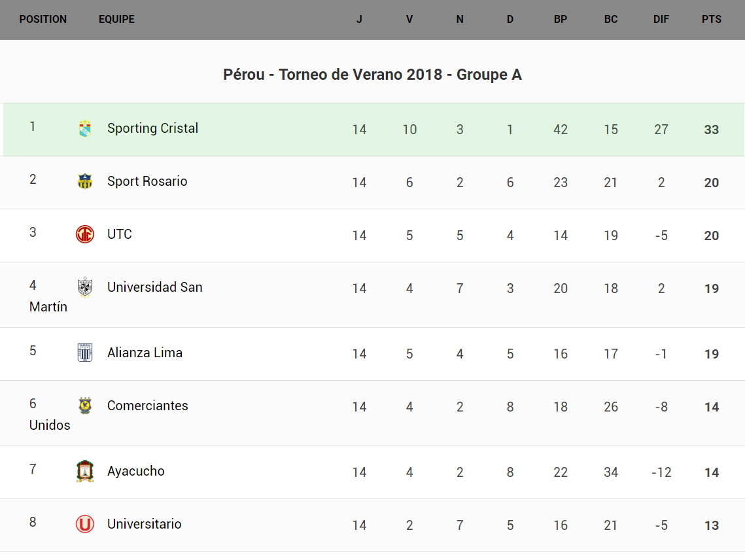Click the red UTC club badge
Viewport: 745px width, 560px height.
pyautogui.click(x=85, y=234)
